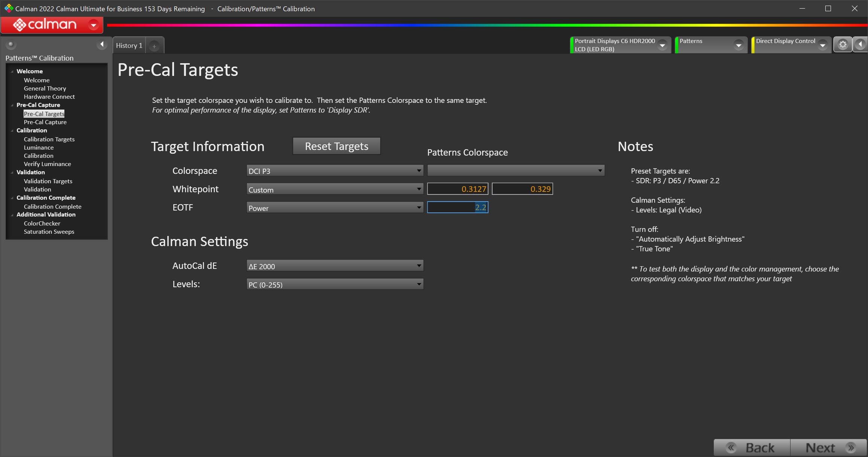
Task: Open Patterns source dropdown
Action: 738,45
